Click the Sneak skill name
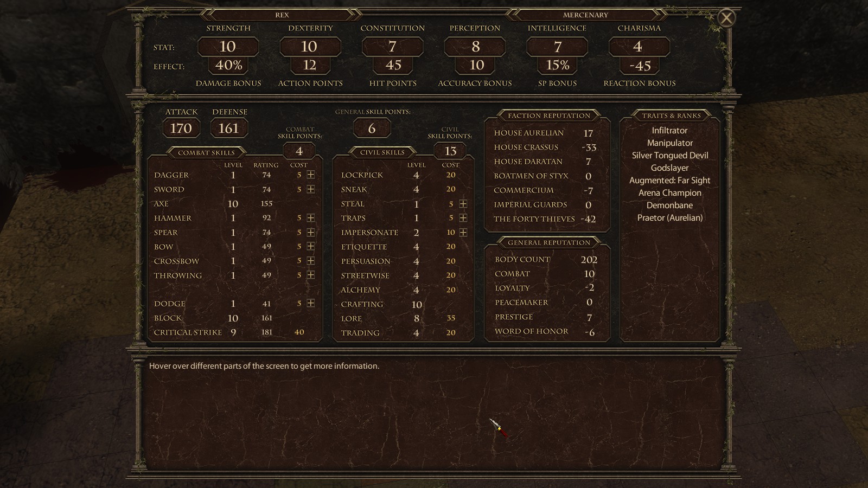Viewport: 868px width, 488px height. tap(354, 189)
